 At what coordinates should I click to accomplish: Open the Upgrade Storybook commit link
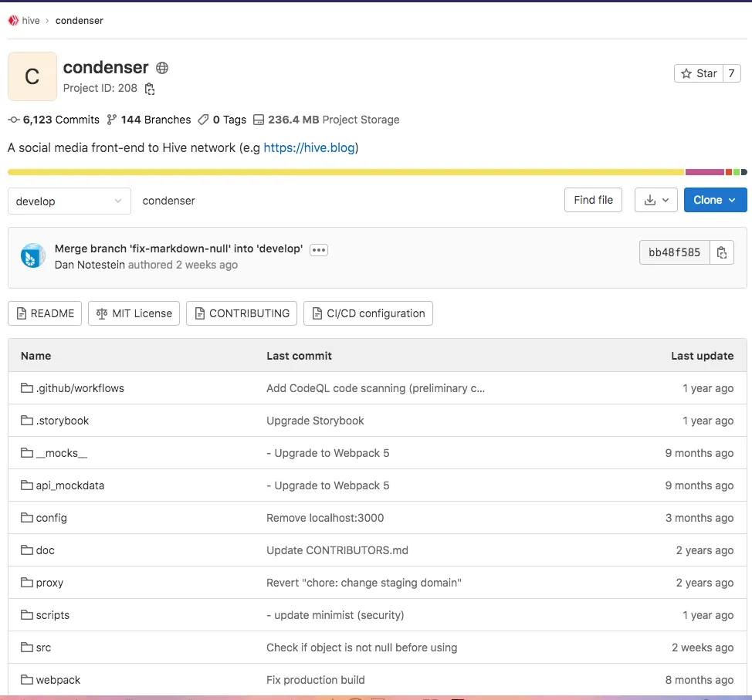point(315,421)
